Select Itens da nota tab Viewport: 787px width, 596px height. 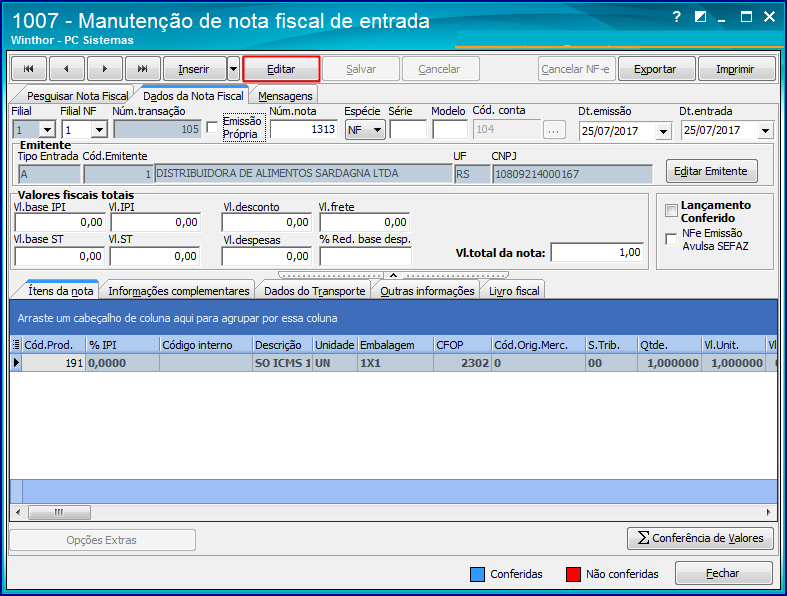click(x=60, y=291)
